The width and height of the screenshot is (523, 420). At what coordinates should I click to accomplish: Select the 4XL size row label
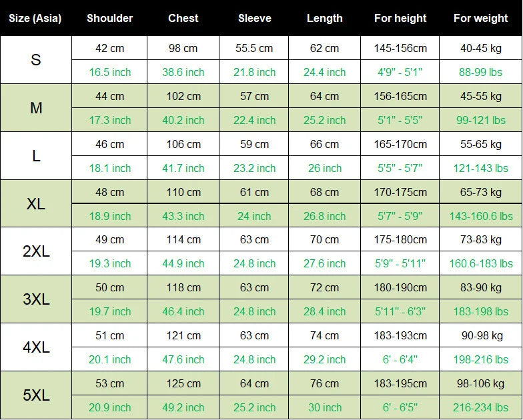(36, 347)
